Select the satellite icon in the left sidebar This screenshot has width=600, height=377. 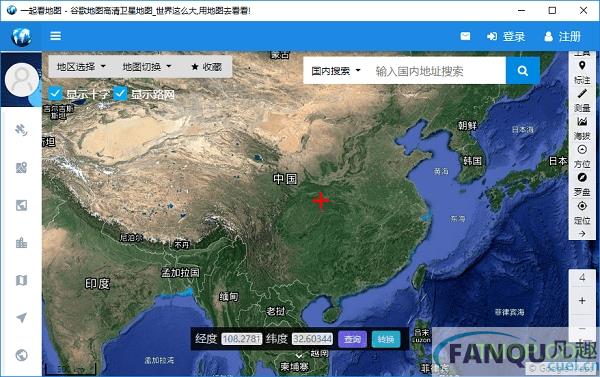(21, 130)
